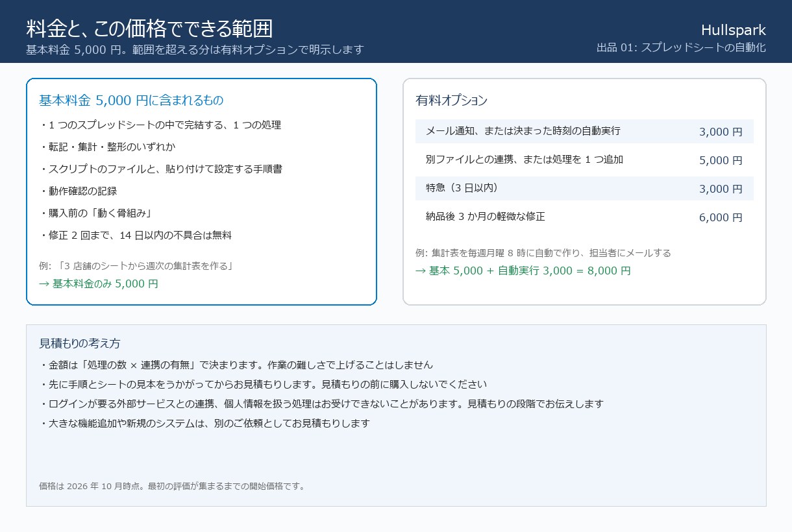Click the bullet about ログインが要る外部サービスとの連携
Viewport: 792px width, 532px height.
pos(321,404)
